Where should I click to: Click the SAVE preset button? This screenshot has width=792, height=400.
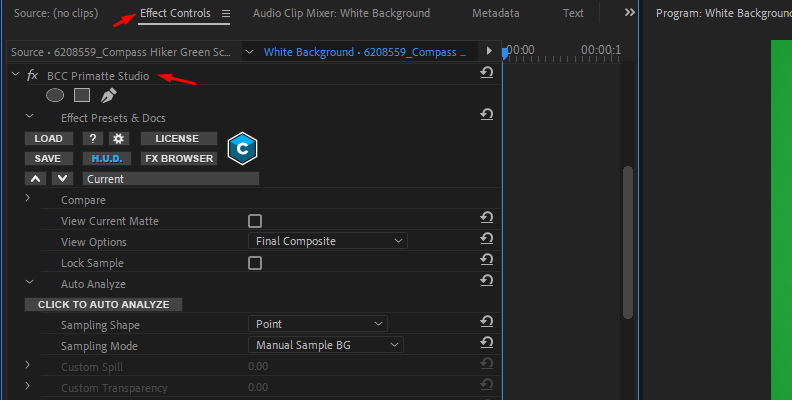(48, 159)
